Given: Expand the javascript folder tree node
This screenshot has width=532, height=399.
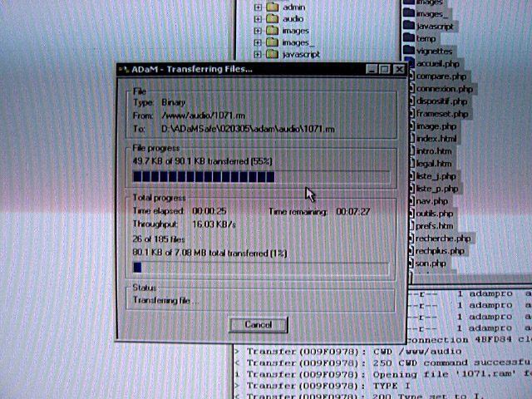Looking at the screenshot, I should (258, 54).
